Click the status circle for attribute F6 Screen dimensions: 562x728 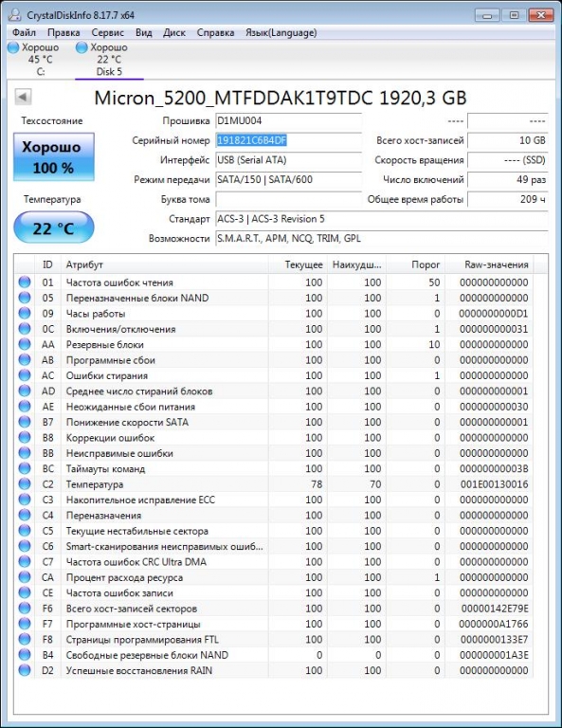(x=25, y=609)
